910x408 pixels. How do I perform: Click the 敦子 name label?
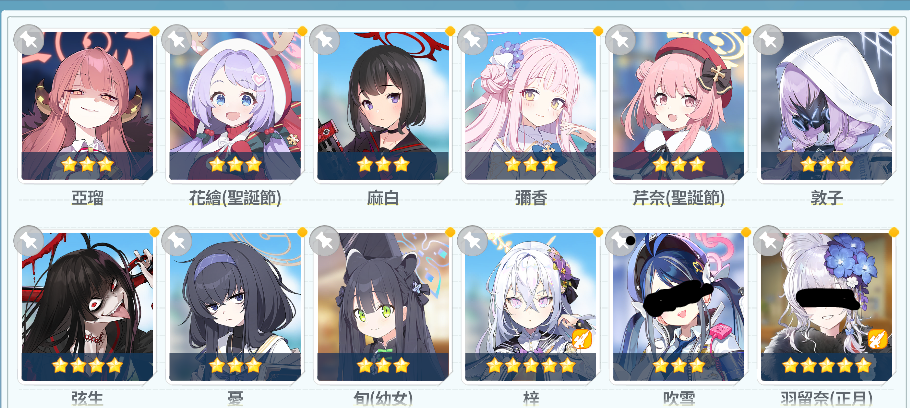826,198
